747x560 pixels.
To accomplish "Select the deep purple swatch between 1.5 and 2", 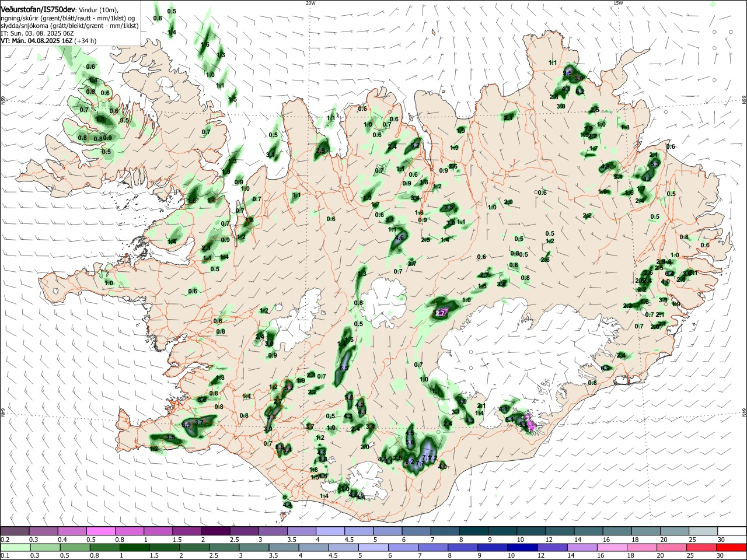I will pyautogui.click(x=187, y=531).
